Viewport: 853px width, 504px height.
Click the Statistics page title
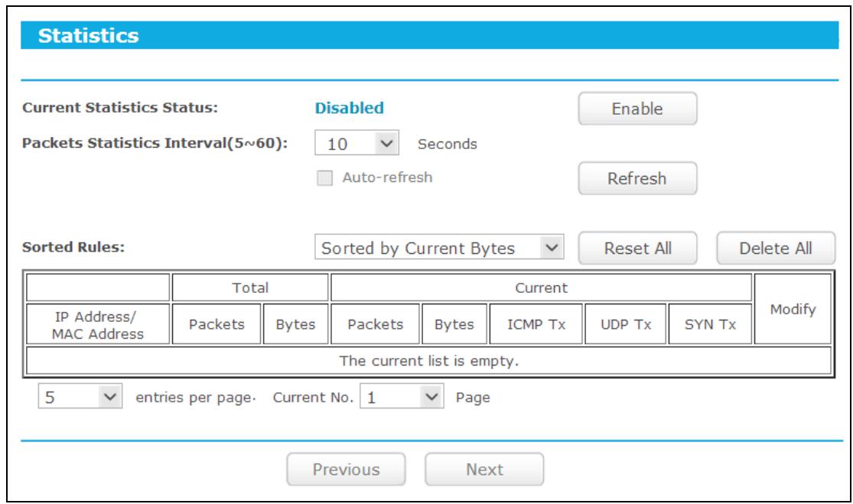pyautogui.click(x=89, y=35)
